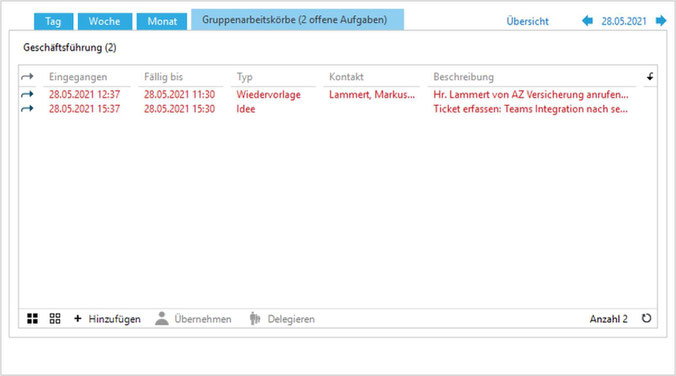
Task: Go to previous day with left arrow
Action: click(587, 21)
